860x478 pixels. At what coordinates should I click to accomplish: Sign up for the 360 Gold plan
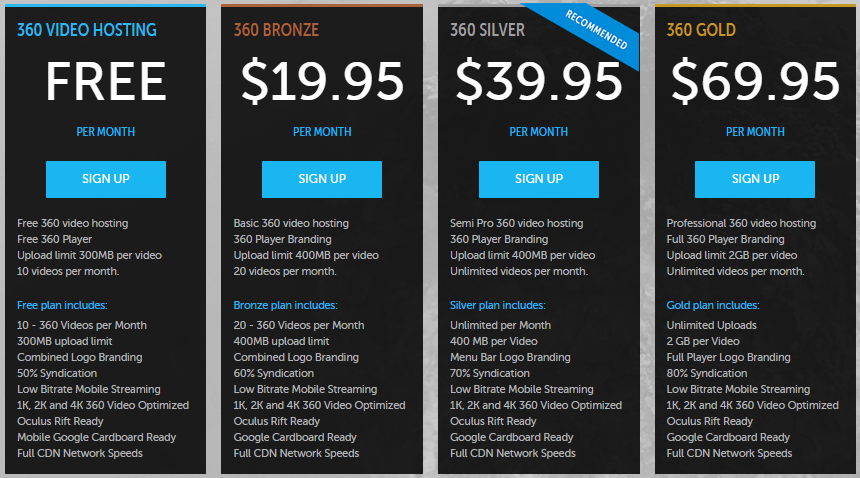click(755, 179)
